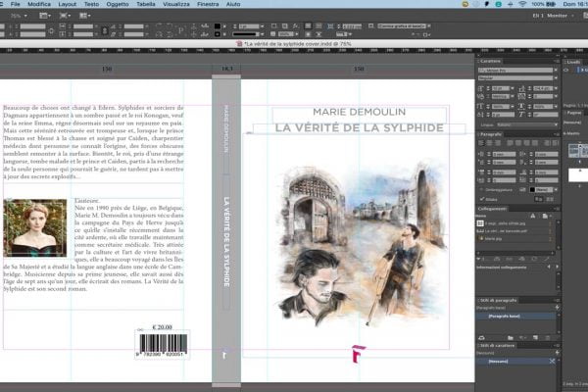This screenshot has width=588, height=392.
Task: Open the arrange documents icon menu
Action: pyautogui.click(x=84, y=16)
